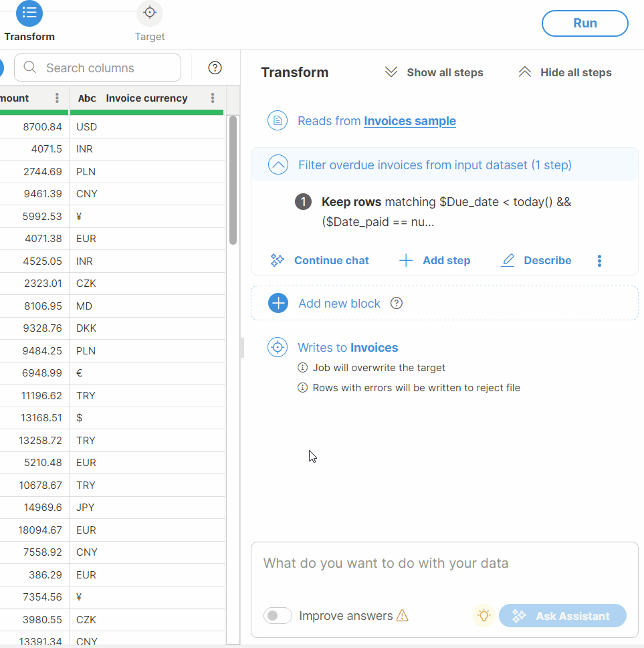This screenshot has width=644, height=648.
Task: Click Add step in the filter block
Action: (435, 261)
